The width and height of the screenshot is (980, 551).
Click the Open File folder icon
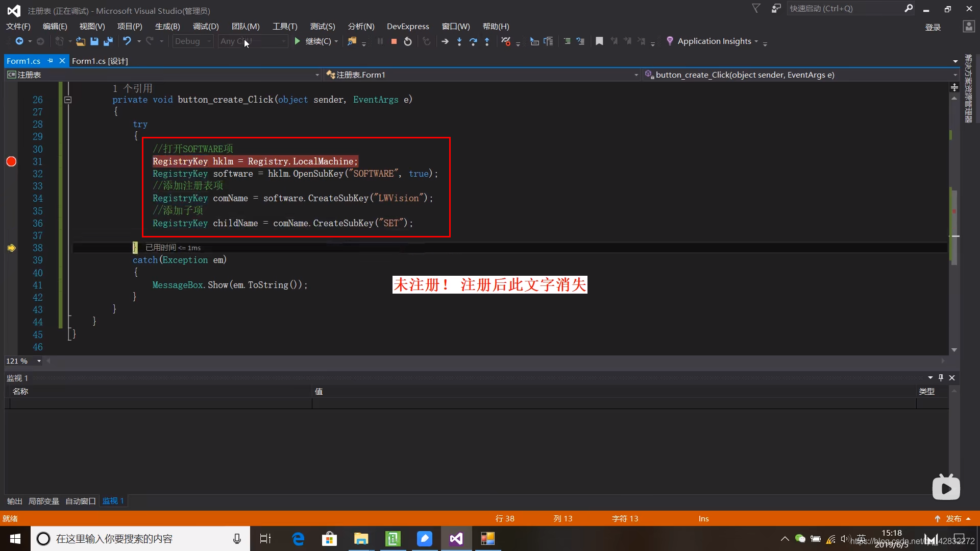coord(80,41)
